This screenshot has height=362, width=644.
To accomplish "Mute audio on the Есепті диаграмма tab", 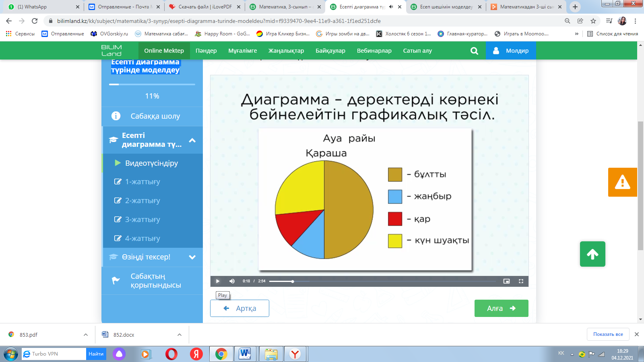I will [x=391, y=7].
